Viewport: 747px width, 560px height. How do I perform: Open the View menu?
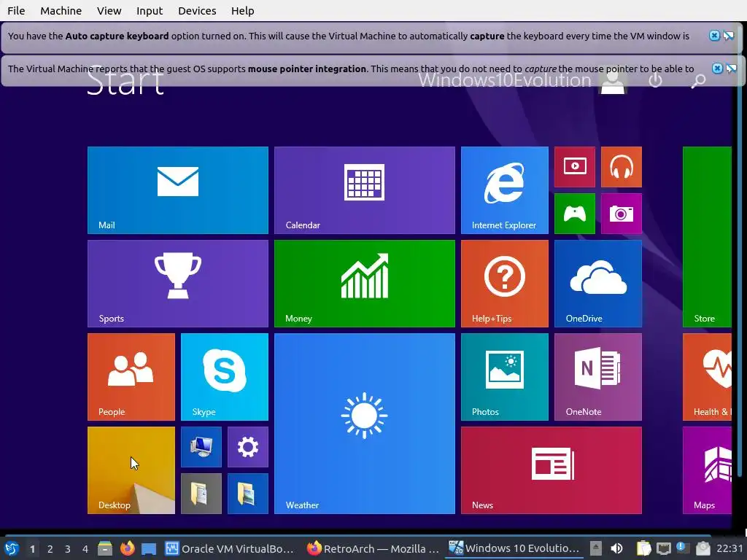click(109, 10)
